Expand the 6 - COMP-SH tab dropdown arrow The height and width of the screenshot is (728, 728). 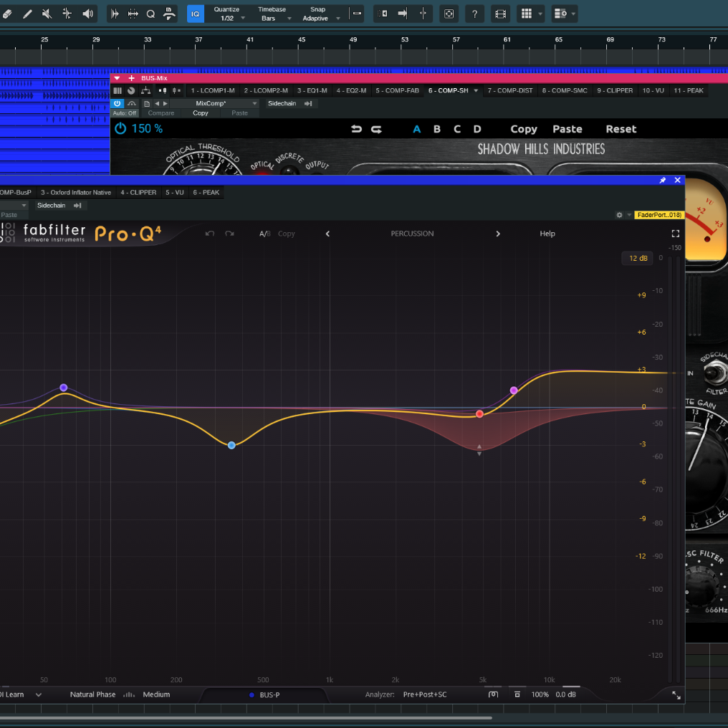click(x=476, y=90)
